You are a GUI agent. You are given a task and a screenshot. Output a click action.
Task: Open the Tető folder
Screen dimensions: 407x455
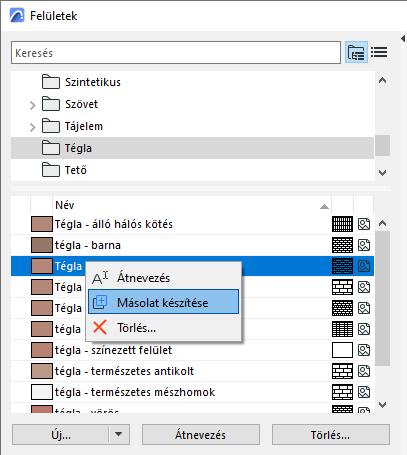click(192, 170)
